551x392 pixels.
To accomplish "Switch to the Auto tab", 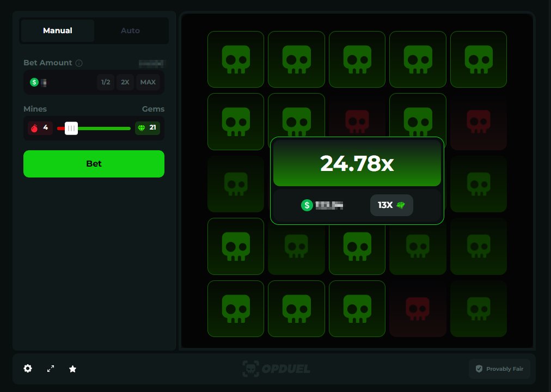I will pyautogui.click(x=130, y=30).
